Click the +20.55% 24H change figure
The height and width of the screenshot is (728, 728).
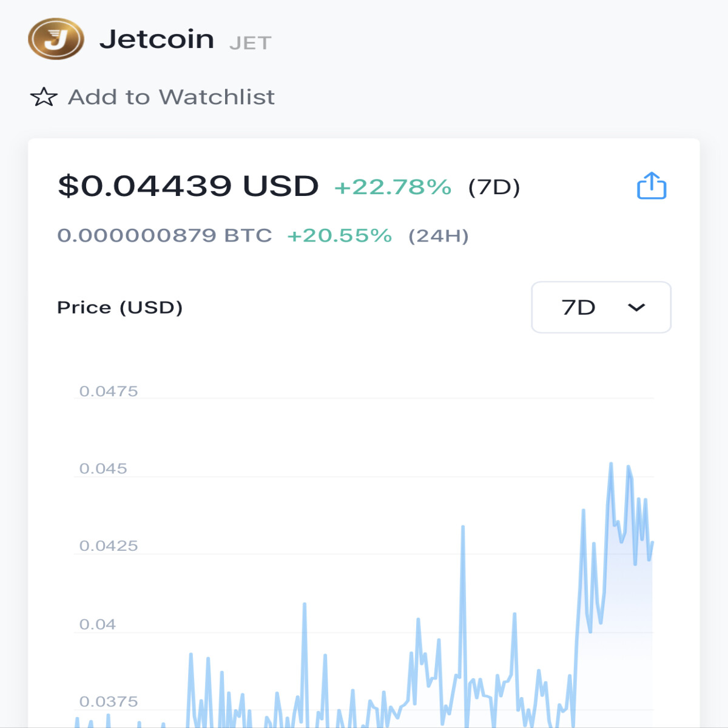click(x=339, y=235)
